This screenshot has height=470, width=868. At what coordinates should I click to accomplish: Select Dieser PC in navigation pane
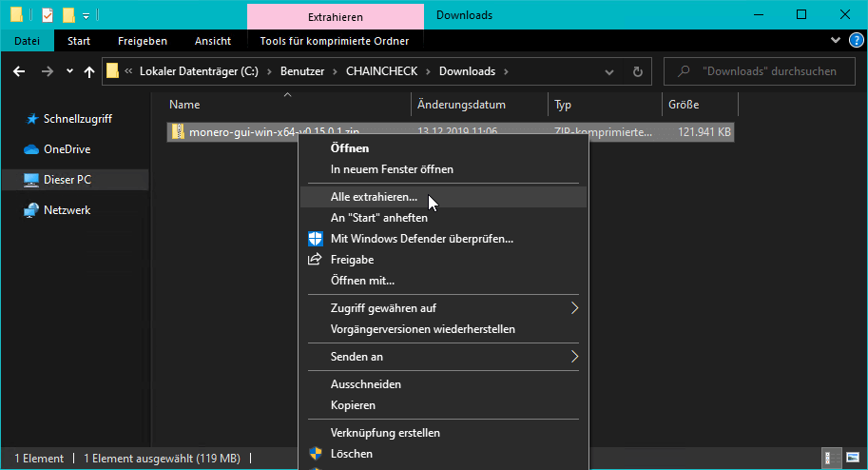click(x=75, y=180)
